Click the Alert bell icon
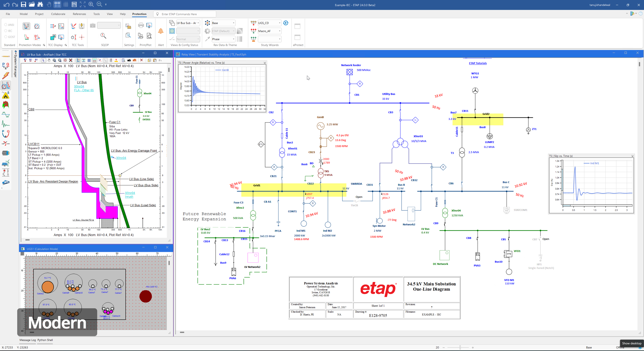 (x=161, y=31)
